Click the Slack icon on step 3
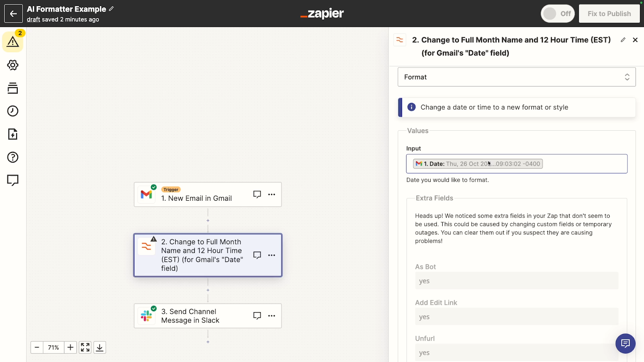Screen dimensions: 644x362 [x=147, y=316]
